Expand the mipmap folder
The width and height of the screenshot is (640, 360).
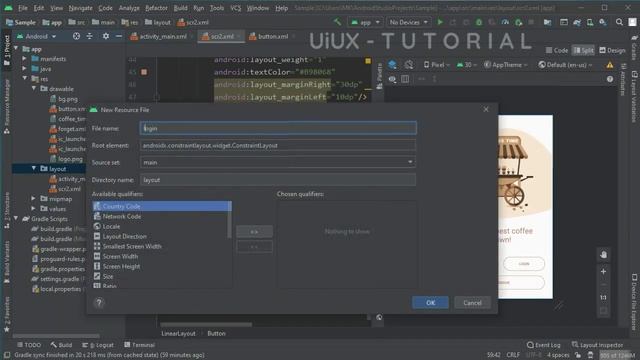tap(34, 199)
